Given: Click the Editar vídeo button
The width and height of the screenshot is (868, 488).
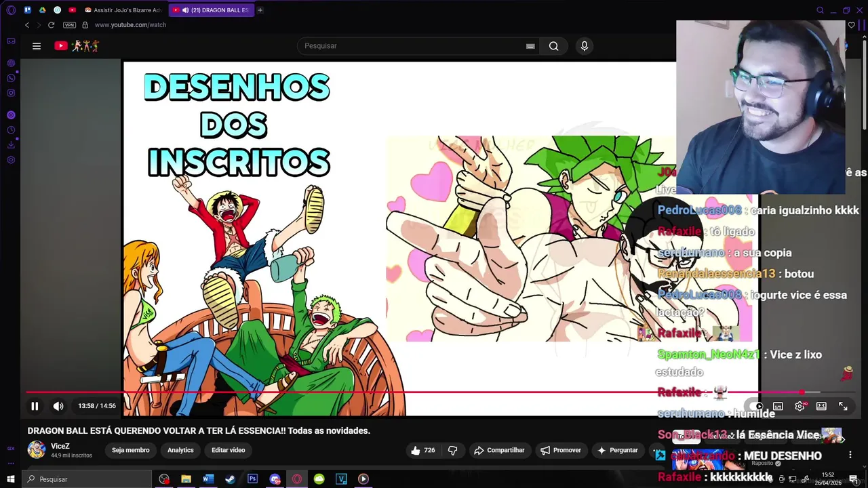Looking at the screenshot, I should click(229, 450).
